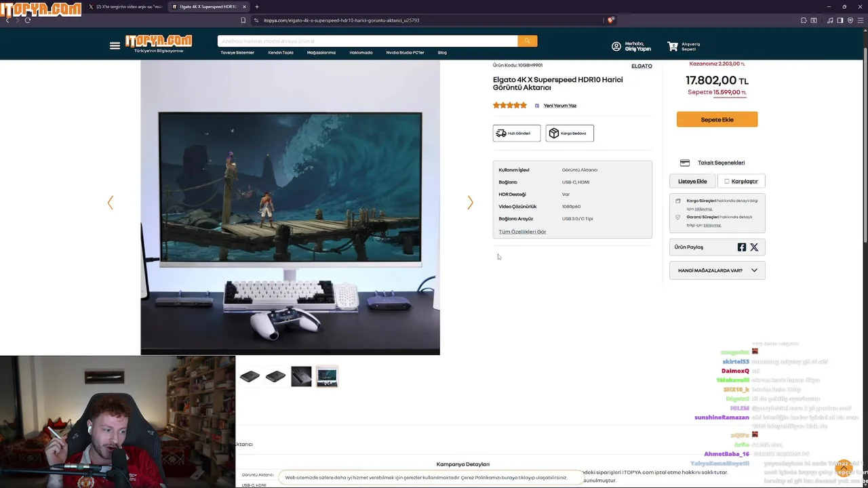Click the Kazancınız 2.203,00 TL text

pyautogui.click(x=717, y=64)
